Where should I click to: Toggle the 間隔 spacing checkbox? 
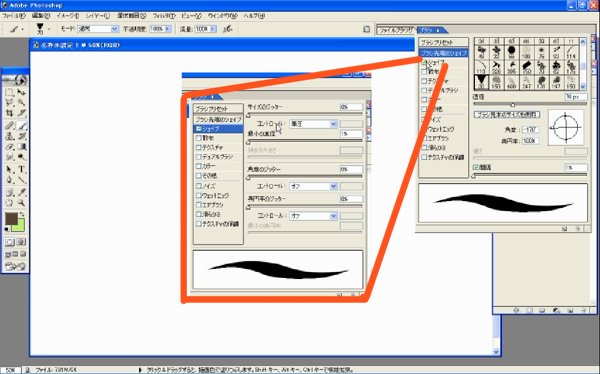click(x=476, y=167)
